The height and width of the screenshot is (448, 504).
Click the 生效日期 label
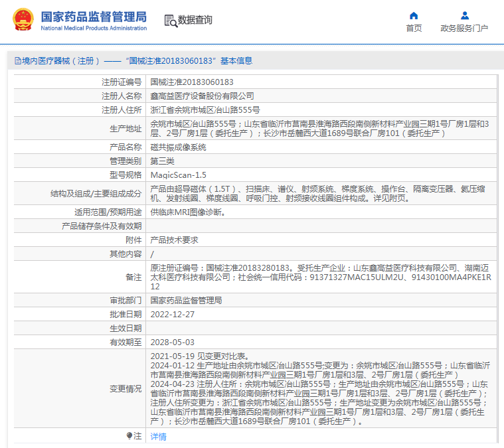pos(126,329)
